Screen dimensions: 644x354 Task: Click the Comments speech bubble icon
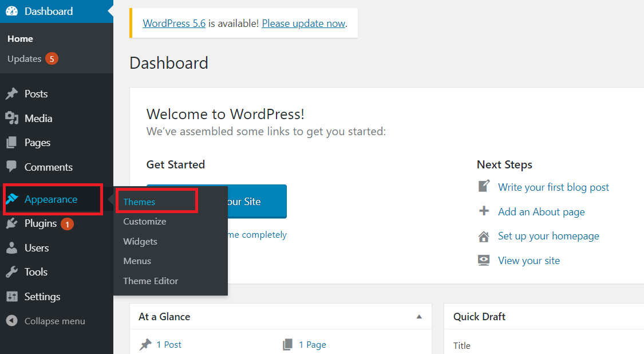(x=12, y=167)
